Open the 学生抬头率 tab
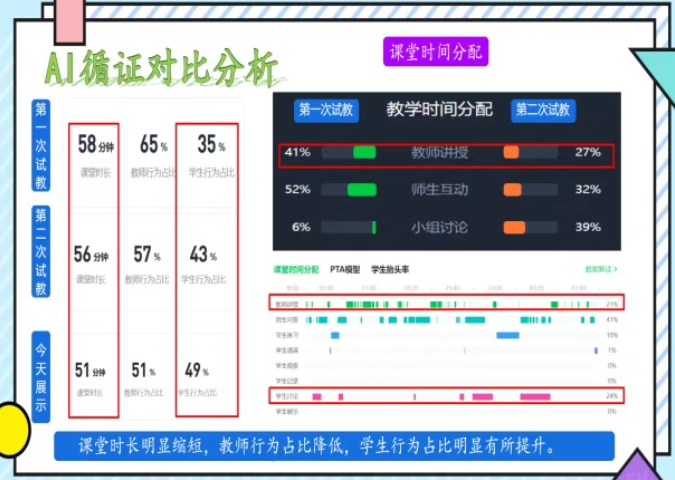 (390, 270)
